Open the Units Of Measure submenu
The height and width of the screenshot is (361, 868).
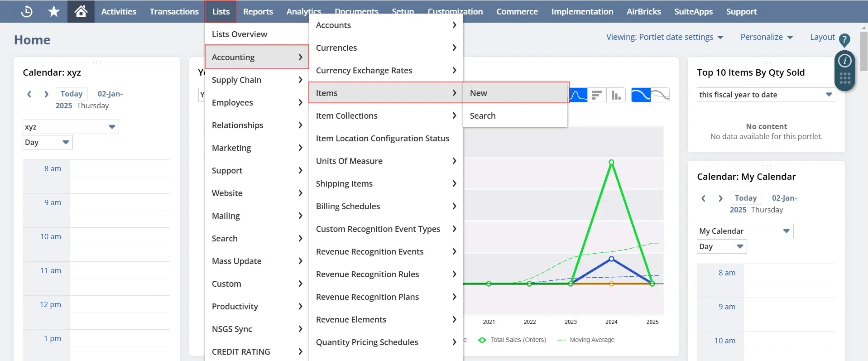[x=386, y=161]
